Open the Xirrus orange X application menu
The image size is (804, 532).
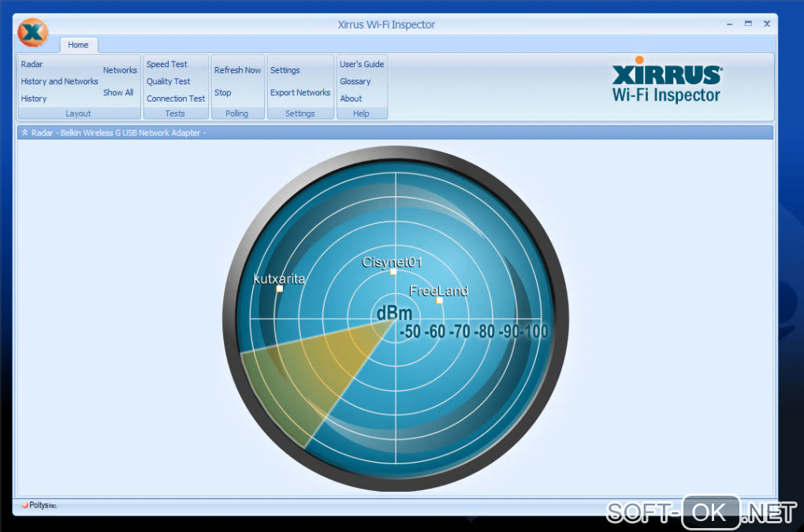33,33
